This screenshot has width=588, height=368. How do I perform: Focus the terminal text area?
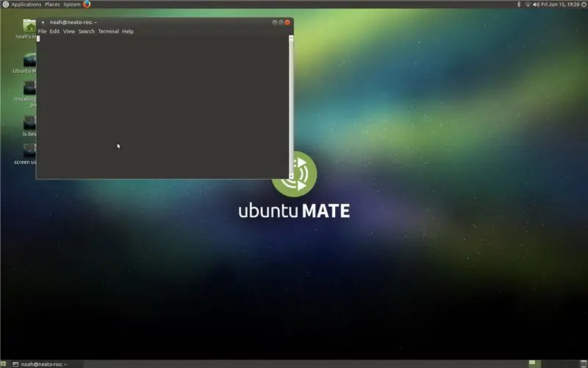(x=162, y=107)
